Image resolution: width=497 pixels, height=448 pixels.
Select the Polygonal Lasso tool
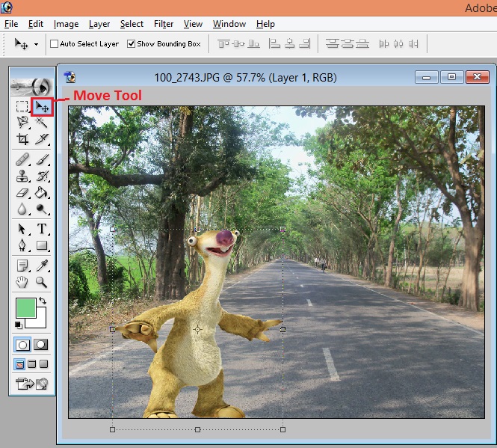click(22, 122)
